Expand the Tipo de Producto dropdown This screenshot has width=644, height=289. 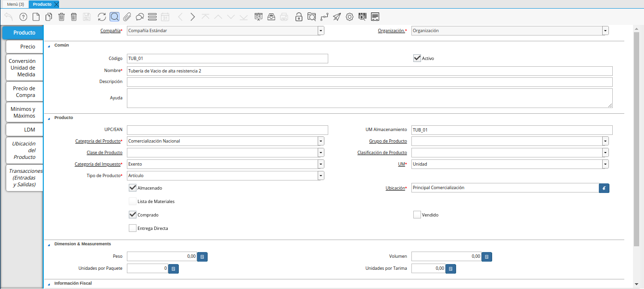coord(321,176)
